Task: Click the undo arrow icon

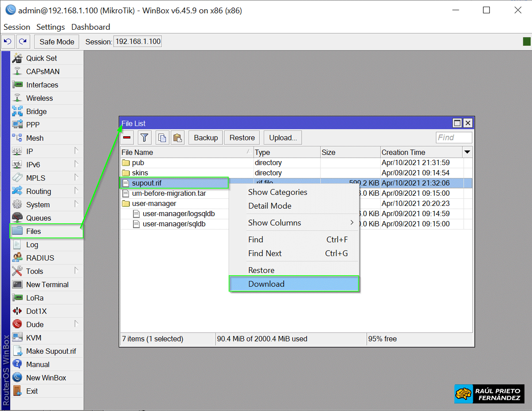Action: (8, 42)
